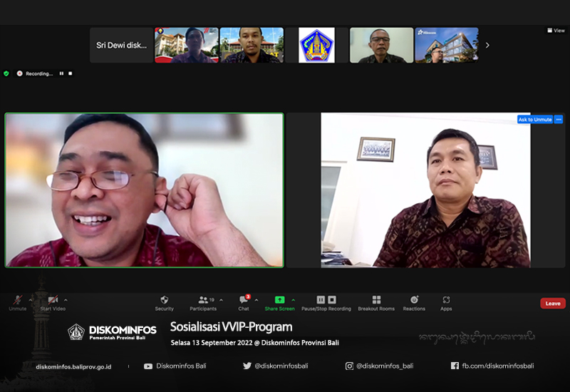Toggle Start Video camera icon

click(x=53, y=300)
